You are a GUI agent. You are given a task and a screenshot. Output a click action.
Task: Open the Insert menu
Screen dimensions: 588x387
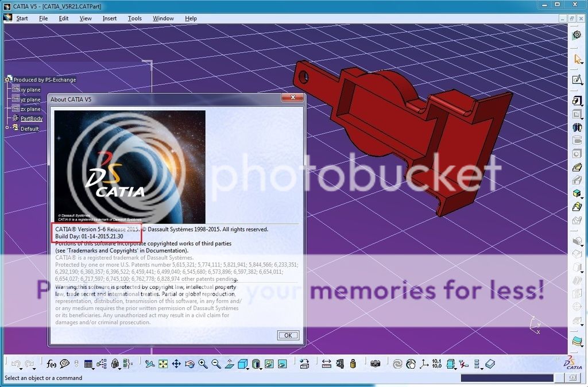point(109,18)
